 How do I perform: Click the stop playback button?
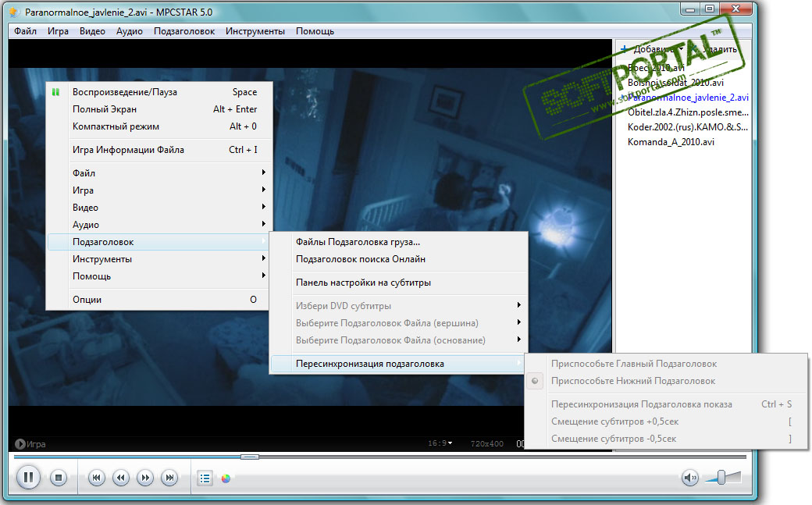pyautogui.click(x=59, y=478)
